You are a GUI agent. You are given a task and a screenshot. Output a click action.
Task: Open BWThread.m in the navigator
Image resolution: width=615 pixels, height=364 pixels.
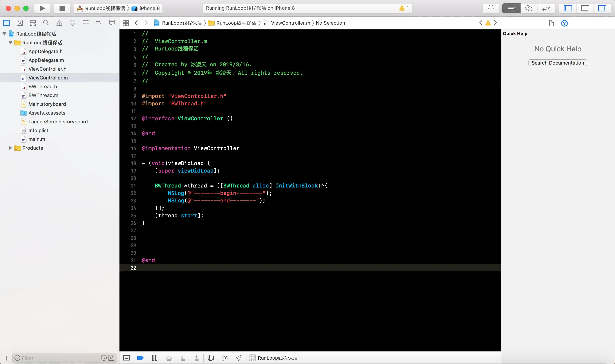point(43,95)
